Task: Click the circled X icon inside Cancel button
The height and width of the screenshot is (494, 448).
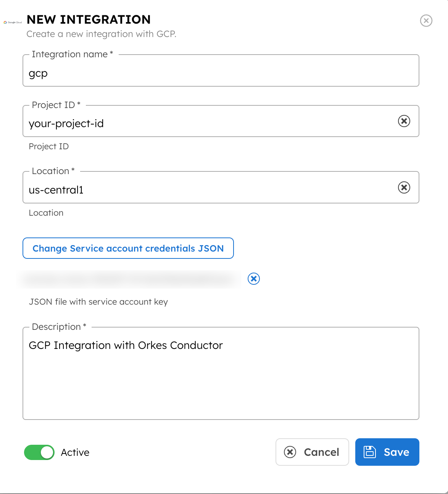Action: tap(290, 452)
